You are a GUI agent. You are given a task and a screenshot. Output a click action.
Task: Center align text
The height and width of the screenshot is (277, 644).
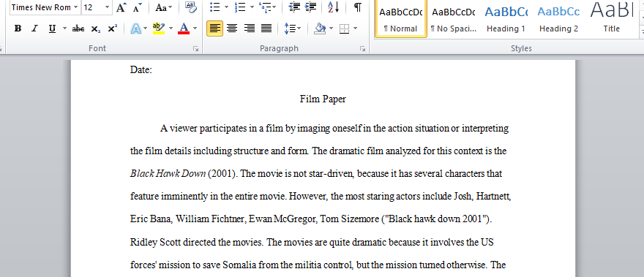click(x=232, y=29)
